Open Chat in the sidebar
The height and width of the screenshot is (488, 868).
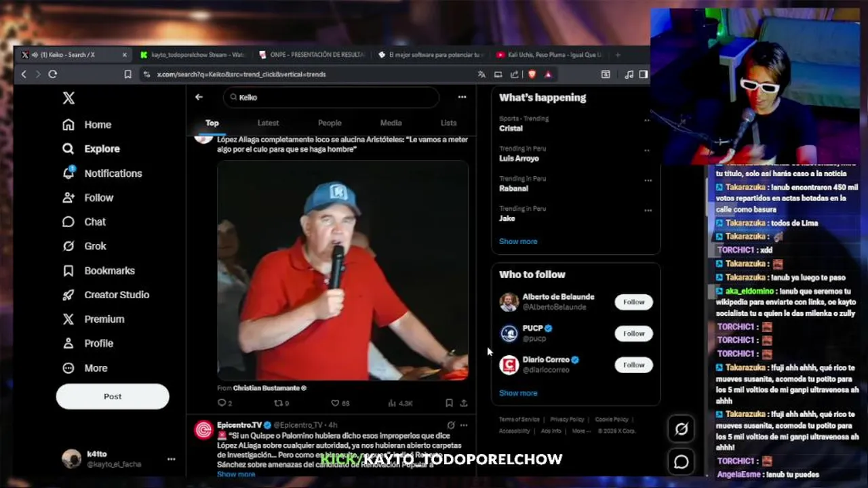click(x=84, y=222)
